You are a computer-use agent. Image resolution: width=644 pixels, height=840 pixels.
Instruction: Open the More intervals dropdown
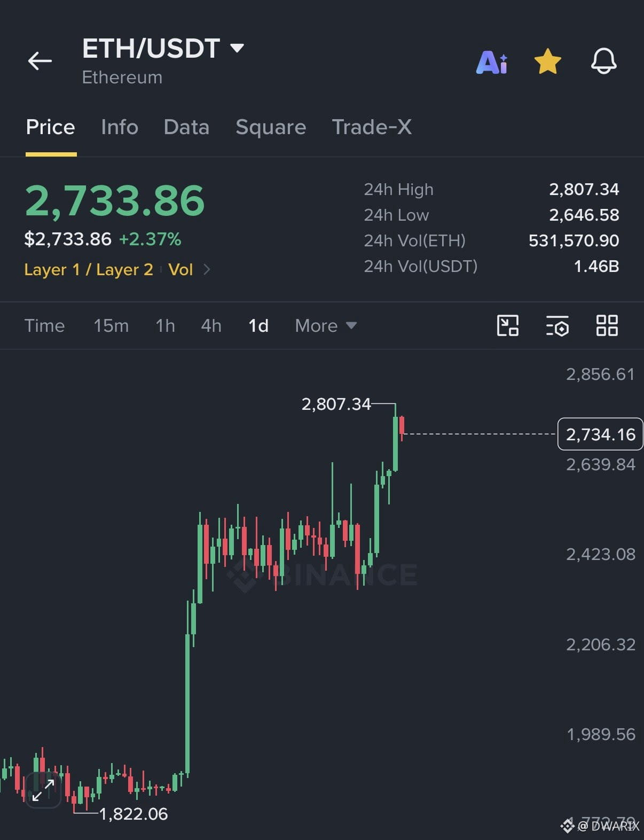click(326, 325)
